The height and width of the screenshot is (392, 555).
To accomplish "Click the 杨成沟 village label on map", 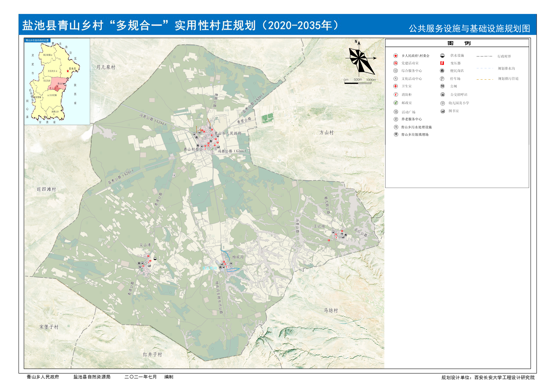I will [x=238, y=257].
